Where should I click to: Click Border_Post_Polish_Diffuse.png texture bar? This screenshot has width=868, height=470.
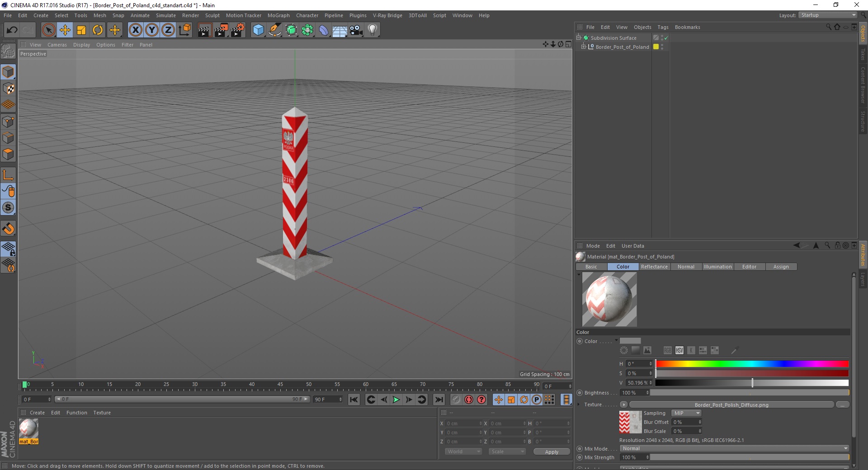tap(731, 404)
